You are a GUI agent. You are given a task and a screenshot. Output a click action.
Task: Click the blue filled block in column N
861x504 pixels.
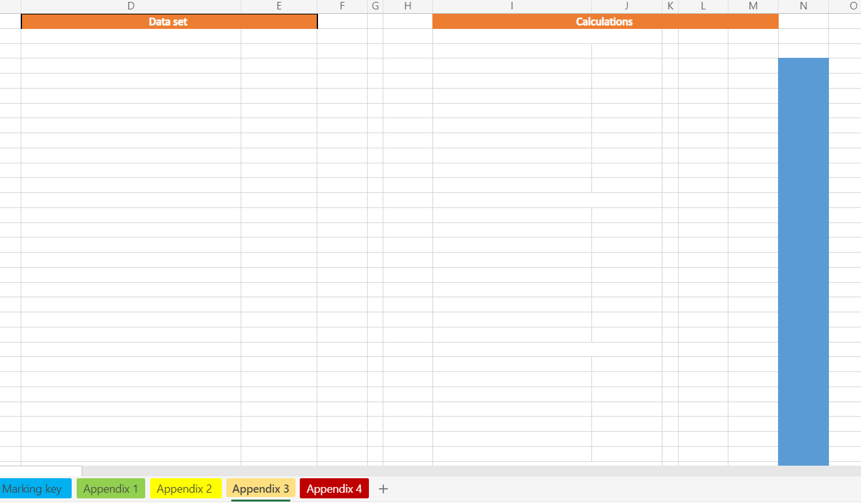[803, 261]
